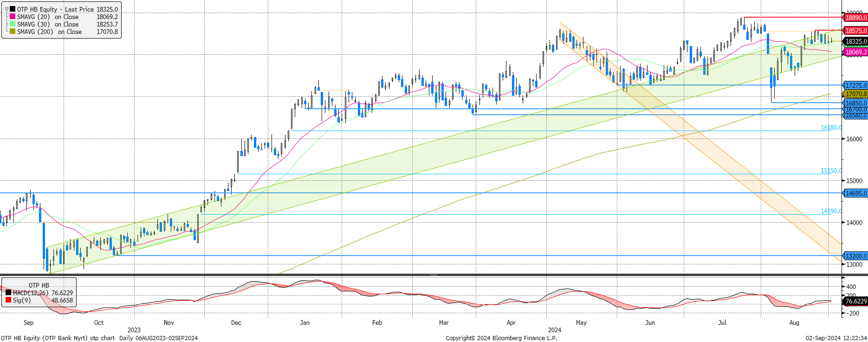
Task: Collapse the OTP HB Equity legend tree
Action: click(x=6, y=9)
